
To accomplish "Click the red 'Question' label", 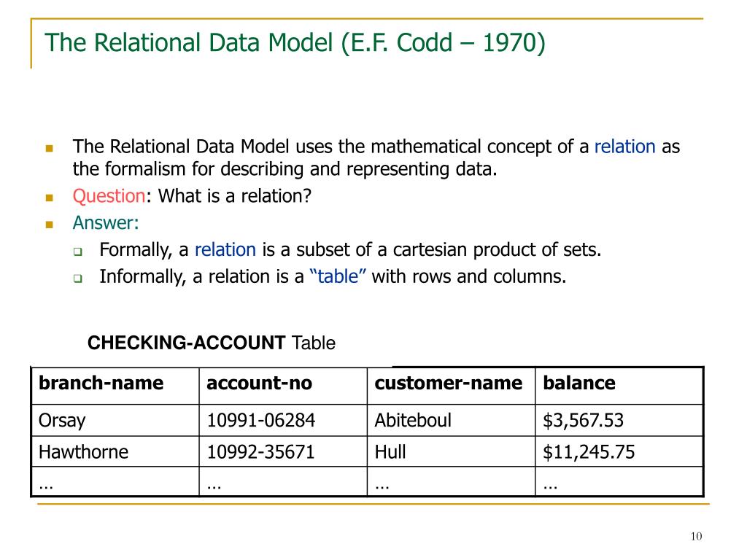I will (109, 196).
